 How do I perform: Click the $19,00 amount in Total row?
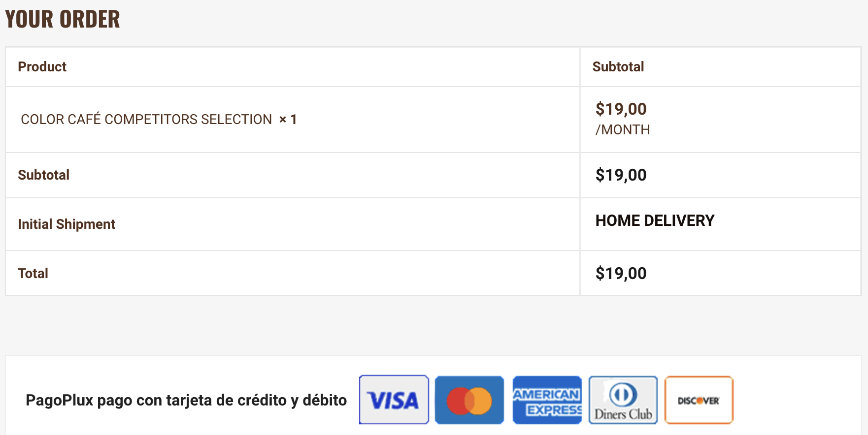click(621, 274)
